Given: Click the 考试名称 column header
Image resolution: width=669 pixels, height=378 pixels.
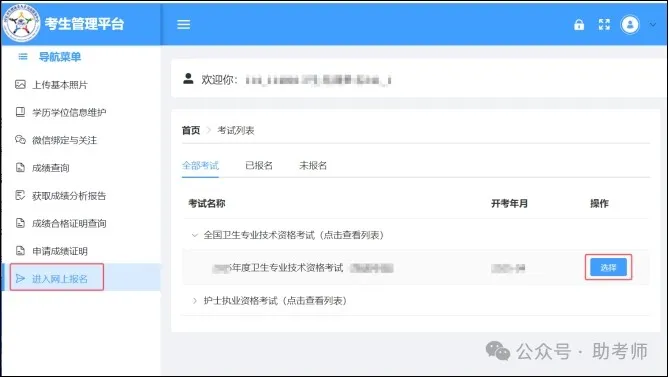Looking at the screenshot, I should [207, 204].
